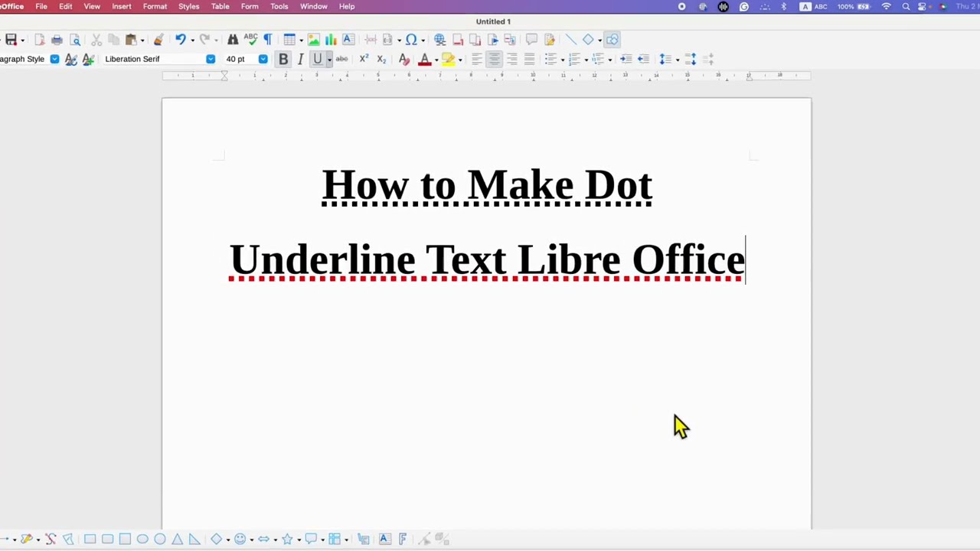Open the Format menu
The height and width of the screenshot is (551, 980).
pos(155,6)
